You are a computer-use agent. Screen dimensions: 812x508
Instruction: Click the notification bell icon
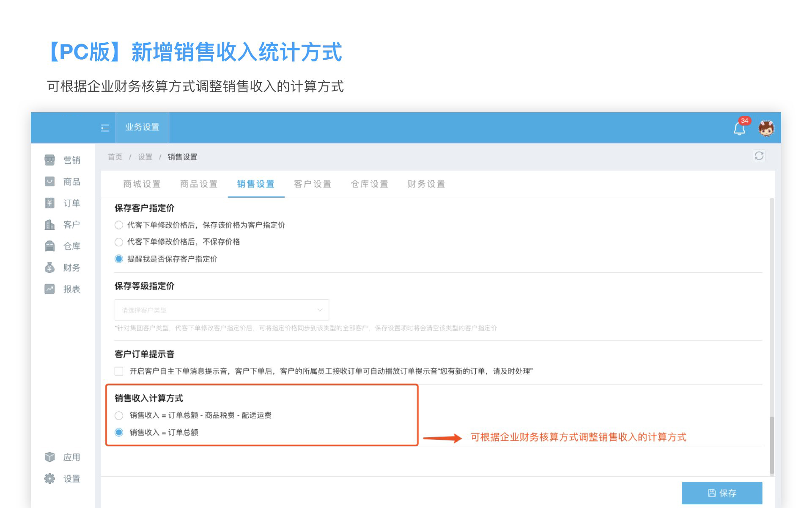tap(739, 129)
